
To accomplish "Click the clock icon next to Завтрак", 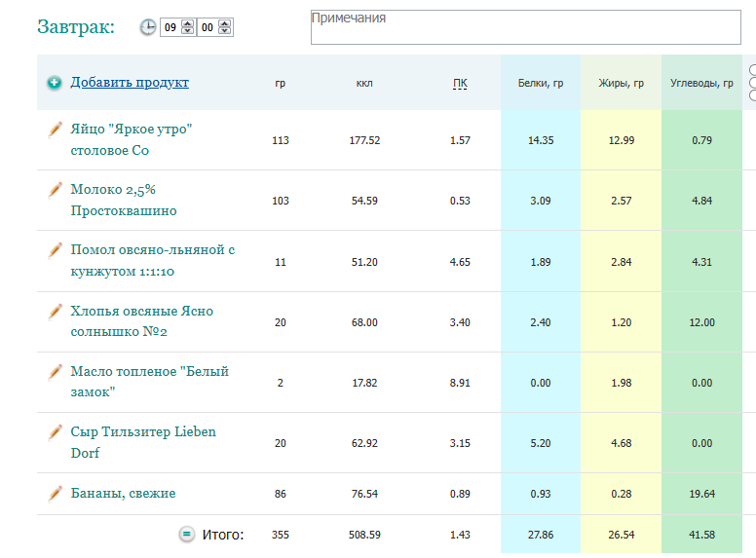I will (x=148, y=27).
